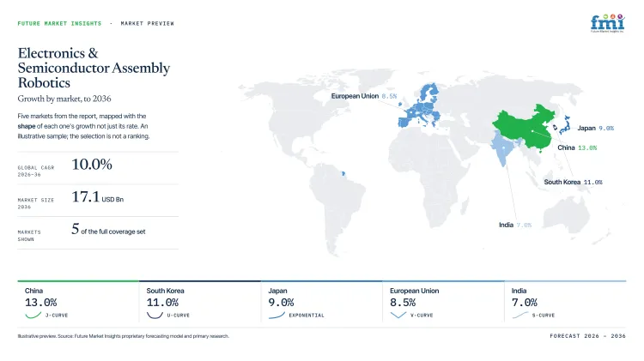Open the South Korea 11.0% card
Viewport: 644px width, 361px height.
coord(200,304)
